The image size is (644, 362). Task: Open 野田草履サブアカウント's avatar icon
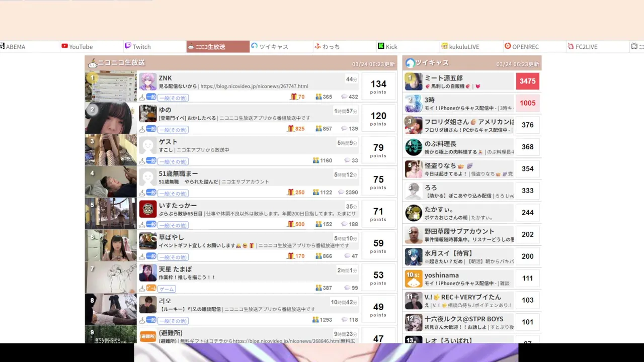pos(414,235)
